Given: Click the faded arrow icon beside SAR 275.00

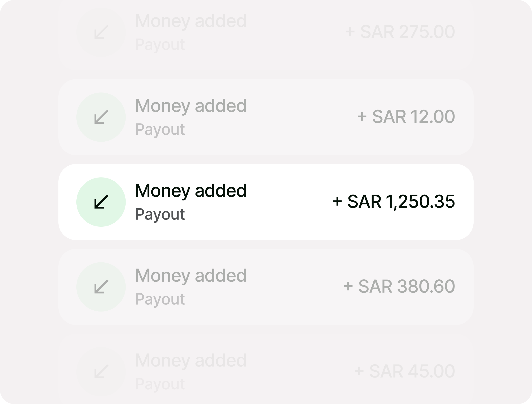Looking at the screenshot, I should 101,32.
